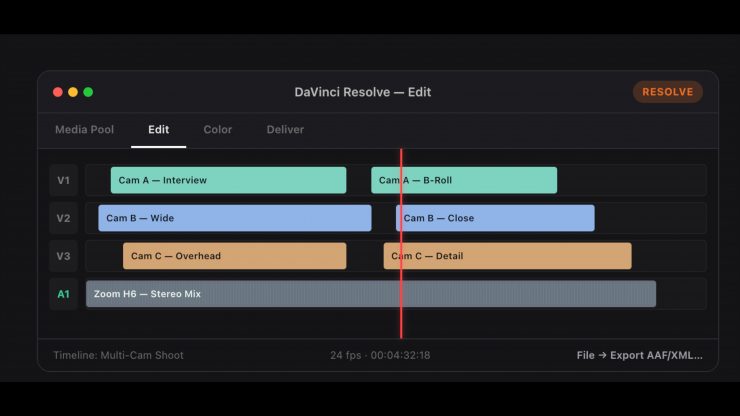Maximize the window with the green button

[x=88, y=92]
